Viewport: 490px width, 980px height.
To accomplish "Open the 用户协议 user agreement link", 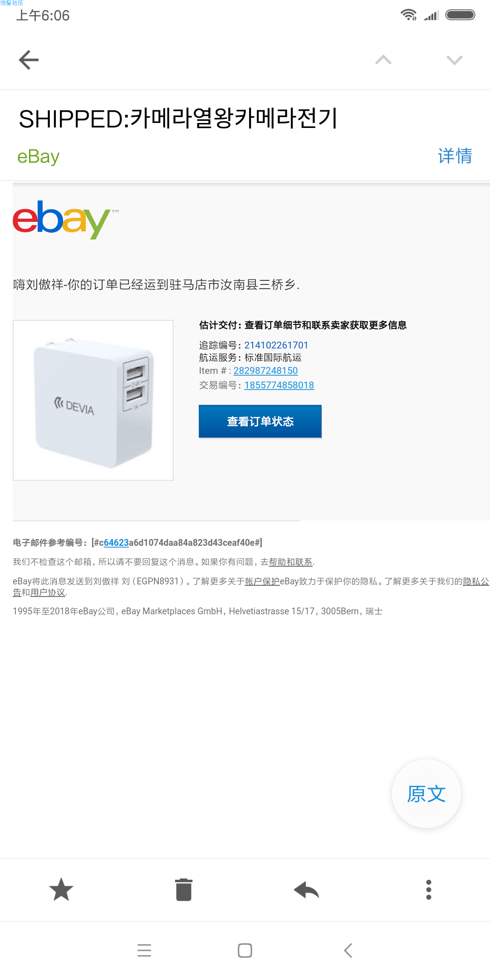I will 48,593.
